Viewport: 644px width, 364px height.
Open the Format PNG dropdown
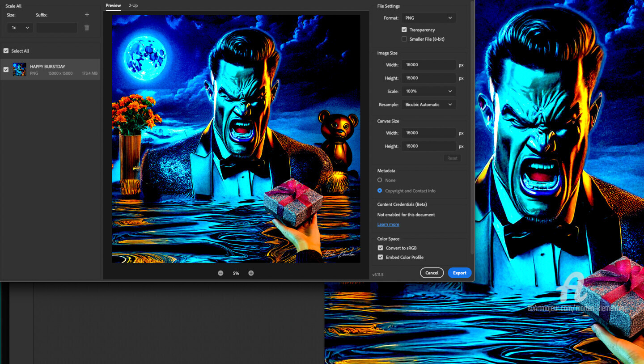(428, 18)
